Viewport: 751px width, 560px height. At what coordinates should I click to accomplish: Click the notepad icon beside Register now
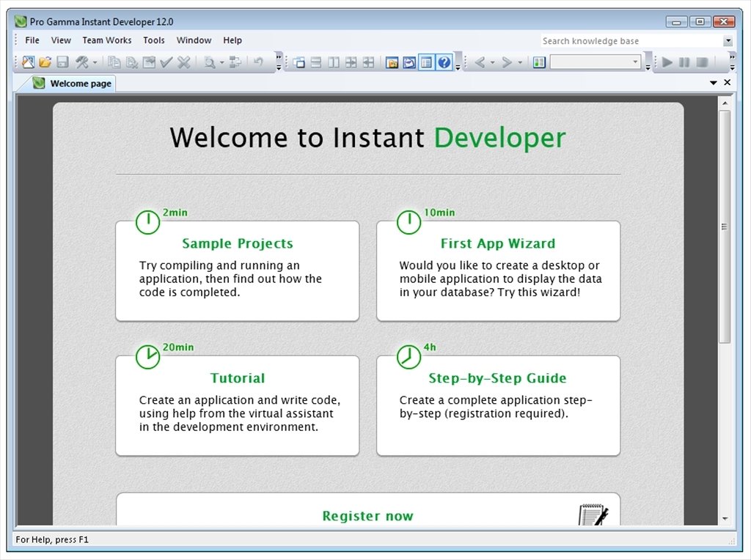click(x=593, y=515)
